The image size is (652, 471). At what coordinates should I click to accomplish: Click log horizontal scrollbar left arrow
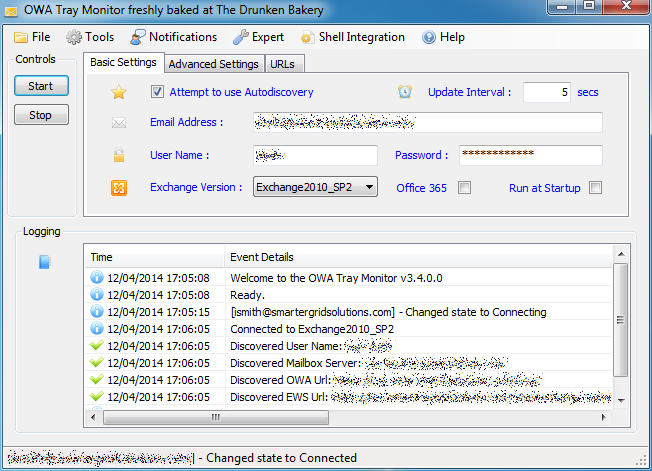coord(93,417)
